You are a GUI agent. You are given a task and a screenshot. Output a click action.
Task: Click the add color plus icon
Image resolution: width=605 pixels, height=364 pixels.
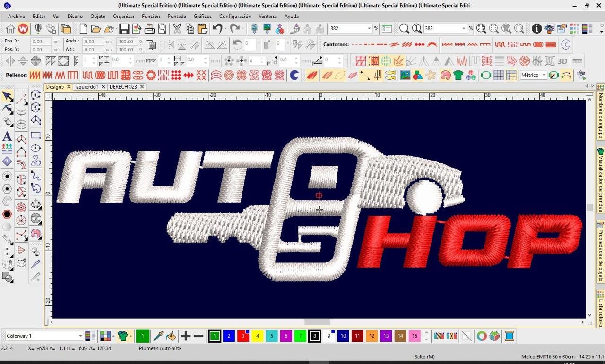186,336
